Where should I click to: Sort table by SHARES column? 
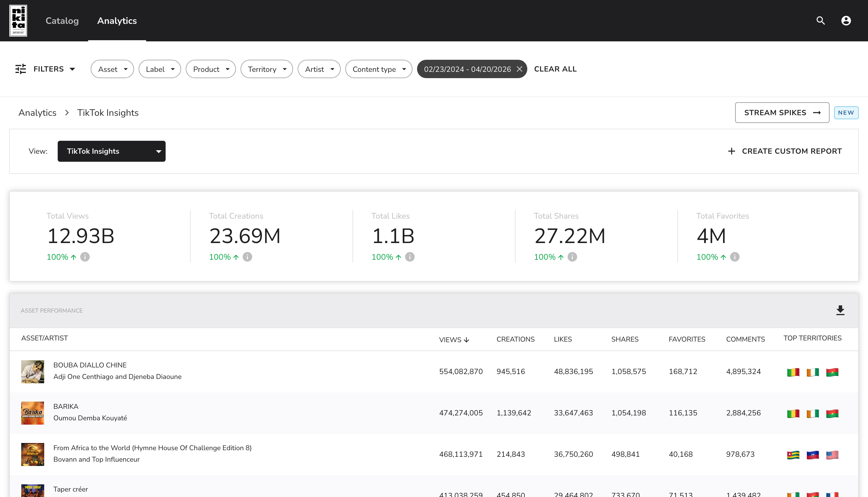coord(625,339)
